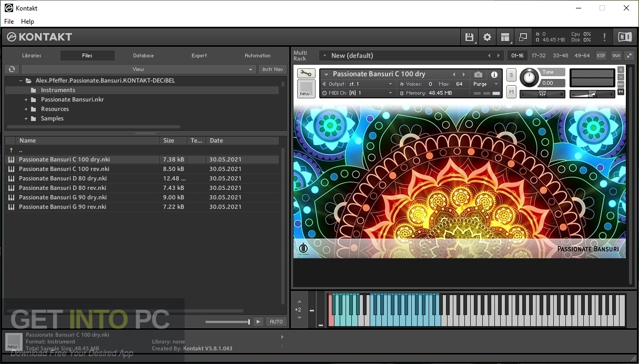
Task: Toggle the aux sends in rack header
Action: point(616,55)
